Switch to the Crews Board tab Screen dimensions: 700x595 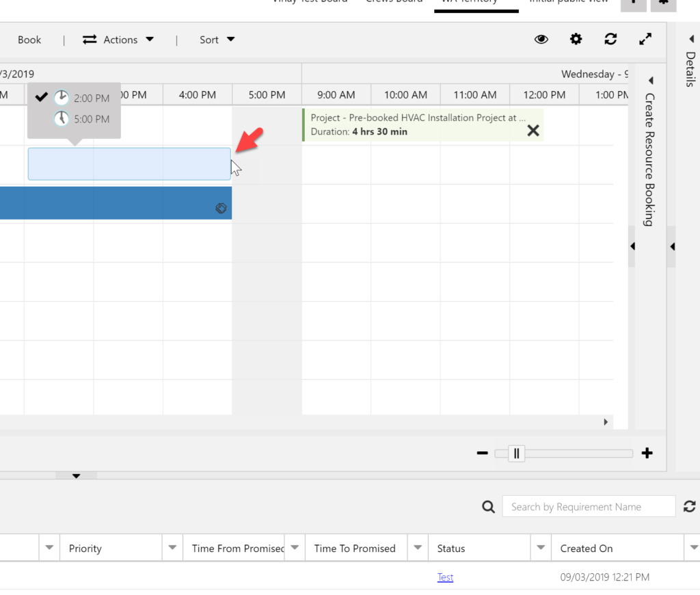[x=394, y=1]
